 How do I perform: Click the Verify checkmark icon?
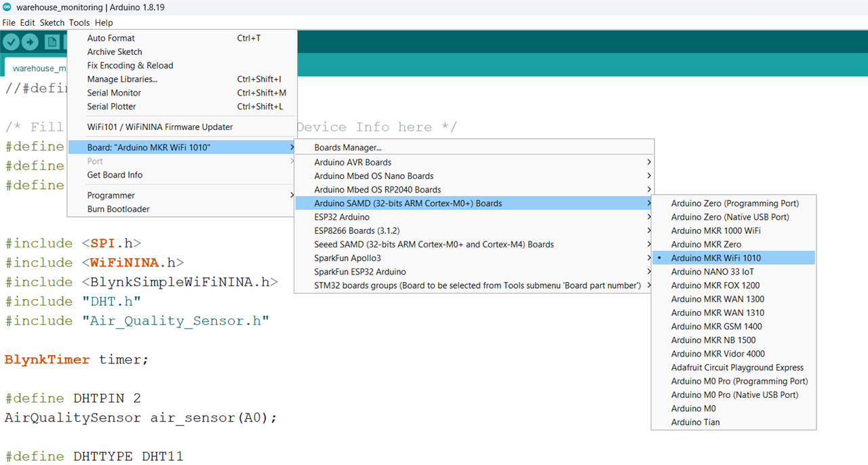click(11, 42)
